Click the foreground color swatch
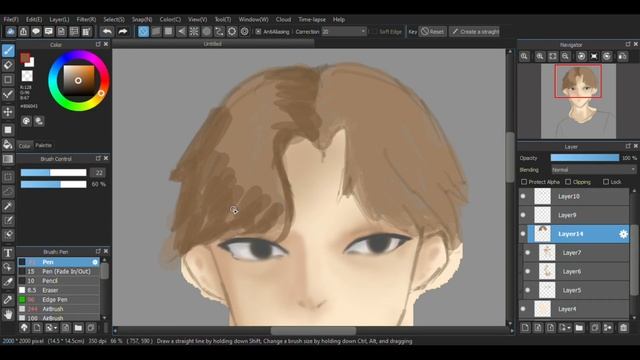The image size is (640, 360). pos(25,58)
